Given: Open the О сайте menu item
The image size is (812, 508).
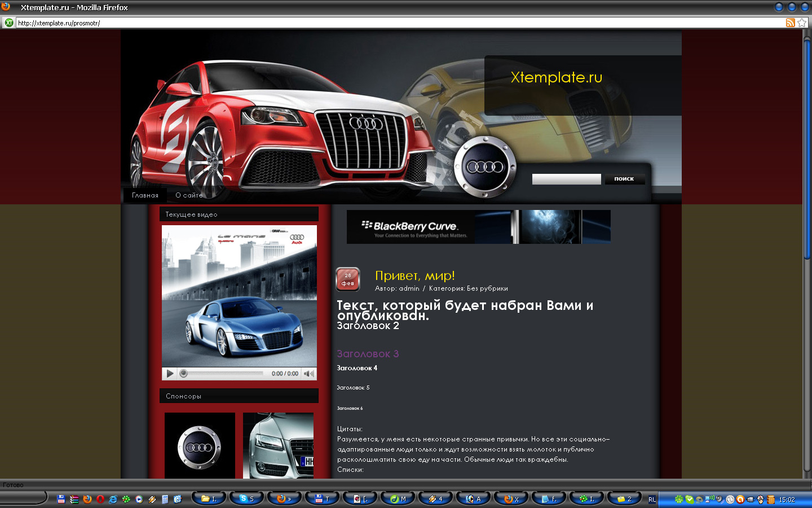Looking at the screenshot, I should [x=189, y=195].
